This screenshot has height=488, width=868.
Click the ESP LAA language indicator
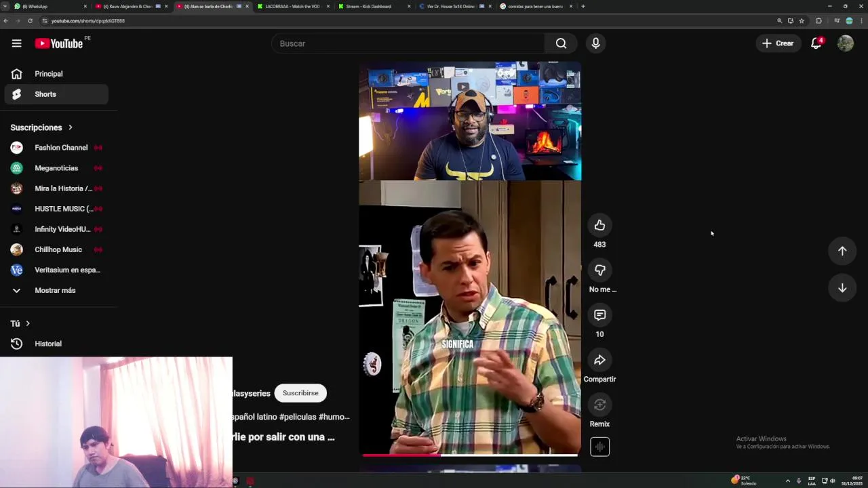812,481
